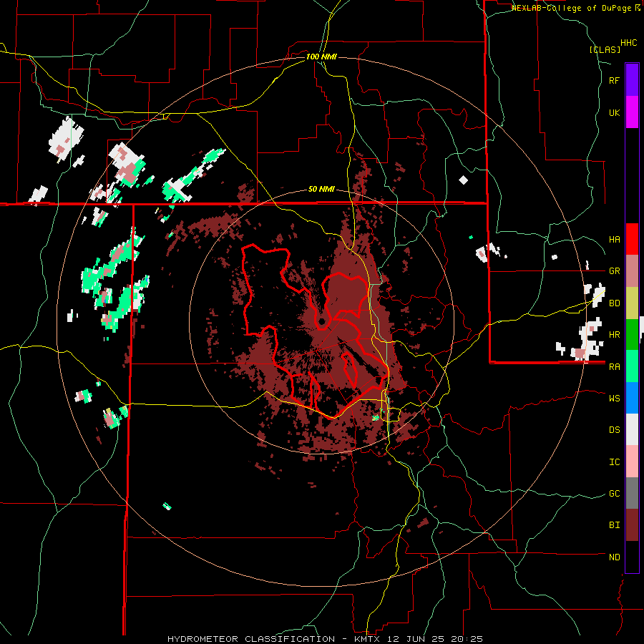Viewport: 644px width, 644px height.
Task: Select the DS legend label
Action: [x=614, y=430]
